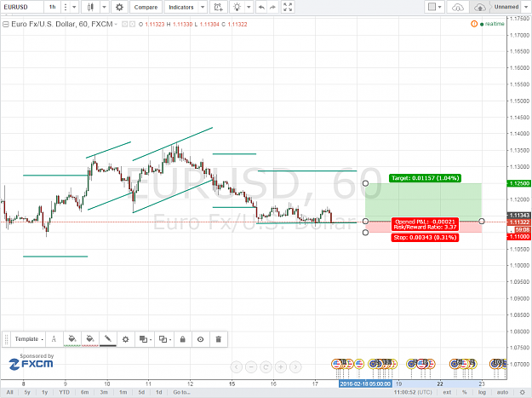The image size is (532, 398).
Task: Click the Go to... button
Action: pos(182,392)
